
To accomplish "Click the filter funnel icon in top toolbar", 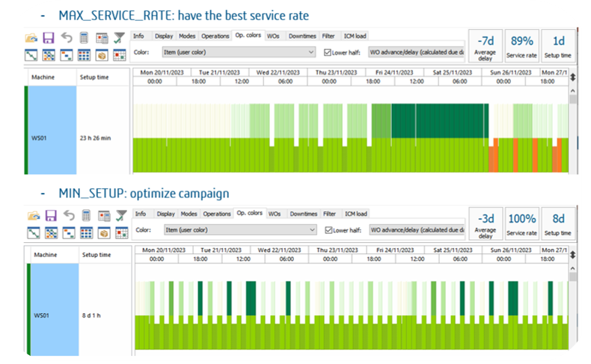I will click(119, 38).
